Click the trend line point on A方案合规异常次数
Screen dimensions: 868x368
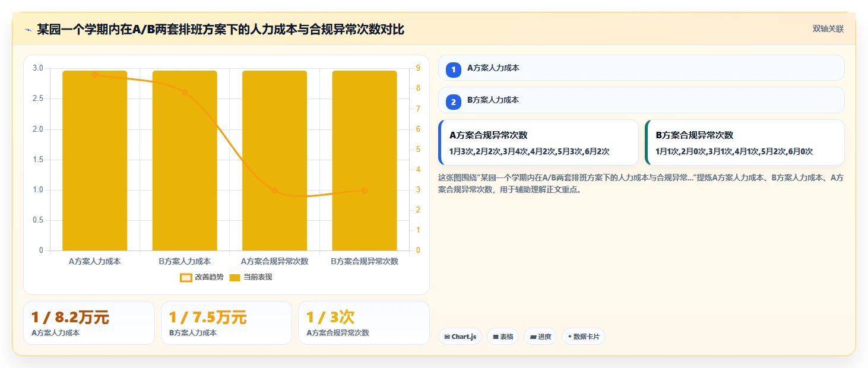(x=274, y=191)
